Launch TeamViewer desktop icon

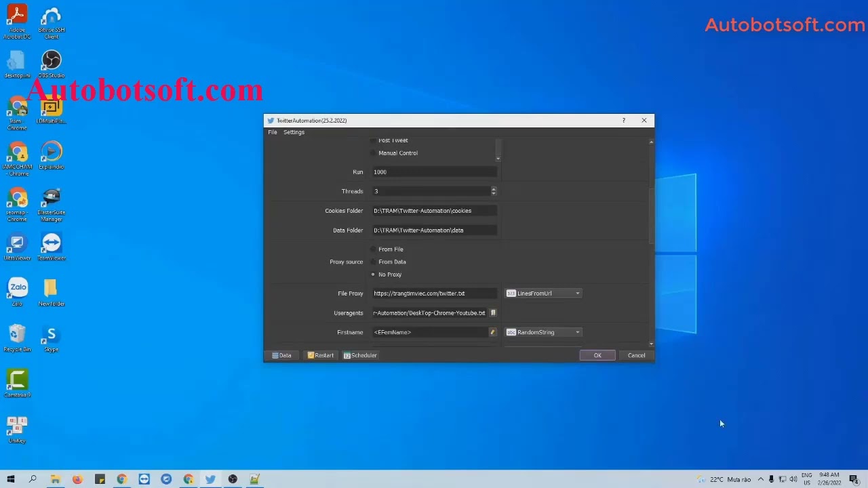(x=52, y=247)
